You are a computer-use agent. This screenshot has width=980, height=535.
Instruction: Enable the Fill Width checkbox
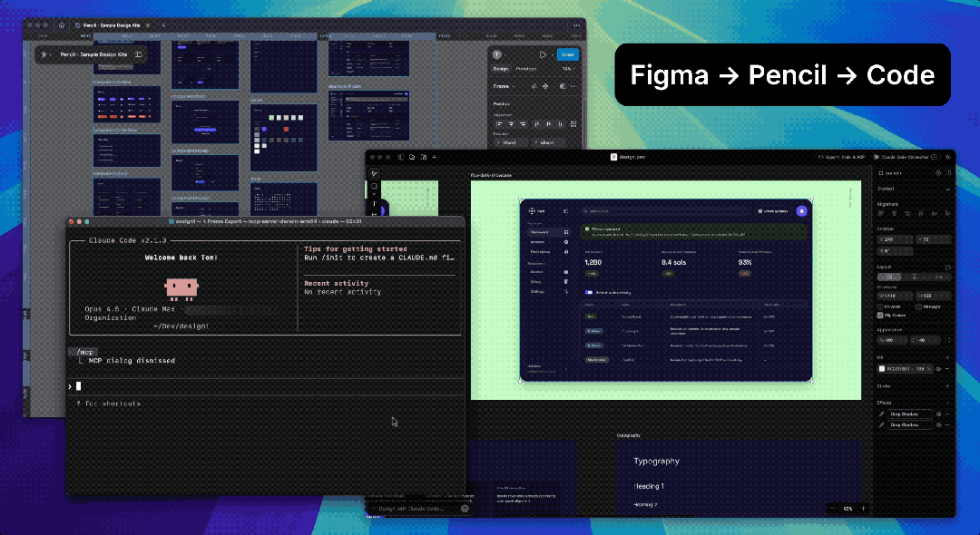coord(881,306)
